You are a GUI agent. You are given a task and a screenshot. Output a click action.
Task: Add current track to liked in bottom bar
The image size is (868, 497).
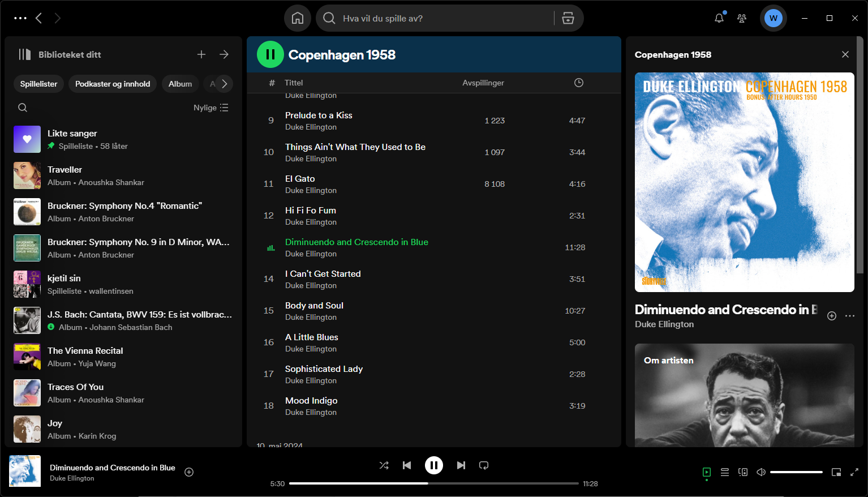coord(189,472)
